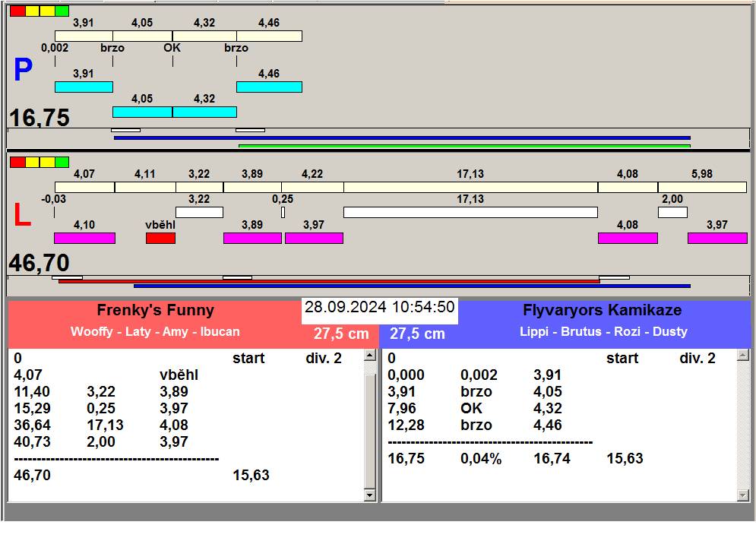This screenshot has height=544, width=756.
Task: Select the cyan 4,46 bar in lane P
Action: coord(269,87)
